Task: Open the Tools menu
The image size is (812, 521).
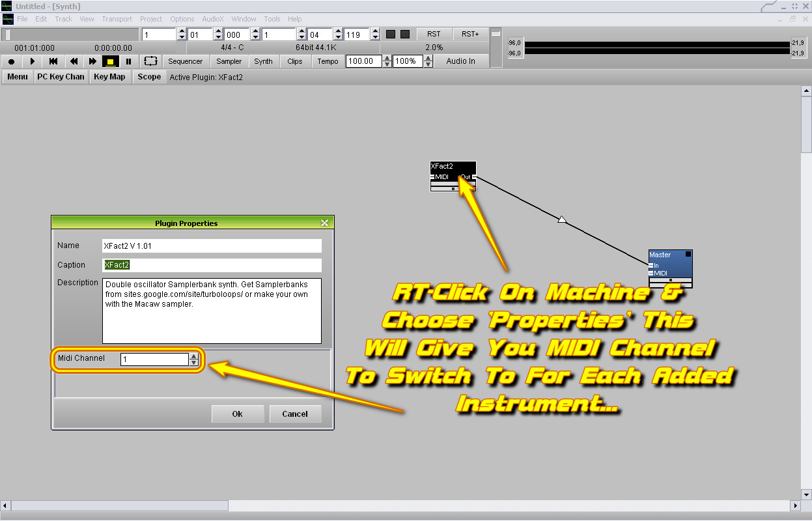Action: (272, 19)
